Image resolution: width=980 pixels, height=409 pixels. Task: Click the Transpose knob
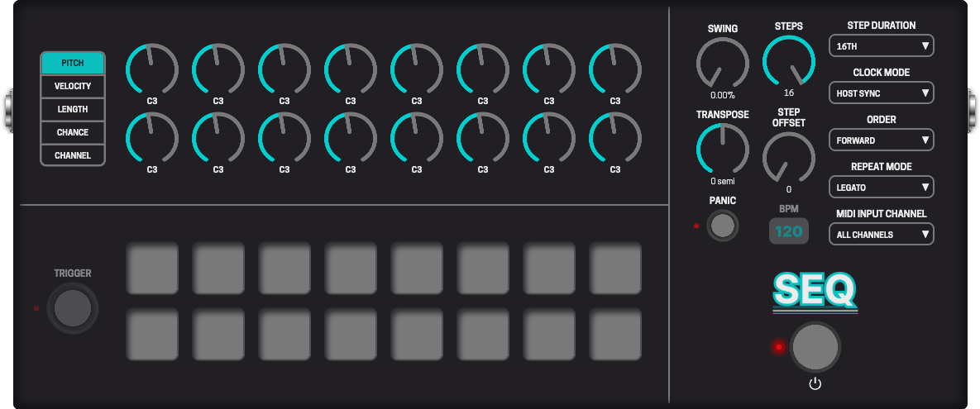pos(722,149)
